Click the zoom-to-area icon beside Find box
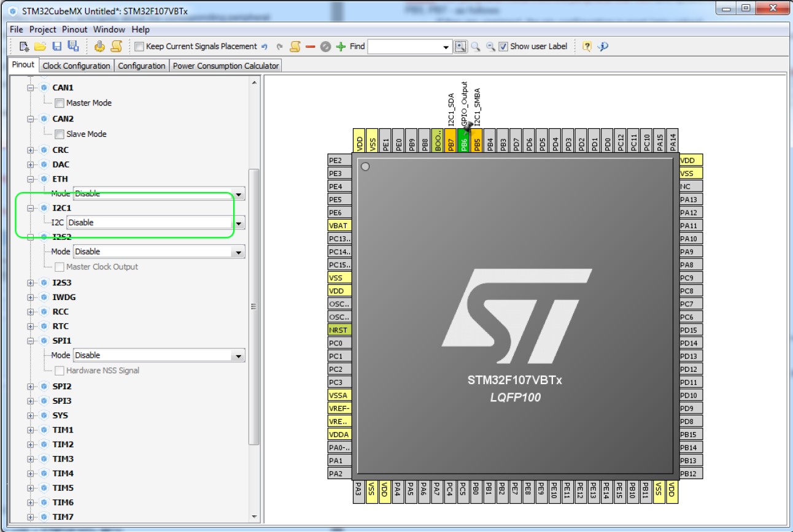 [x=460, y=47]
